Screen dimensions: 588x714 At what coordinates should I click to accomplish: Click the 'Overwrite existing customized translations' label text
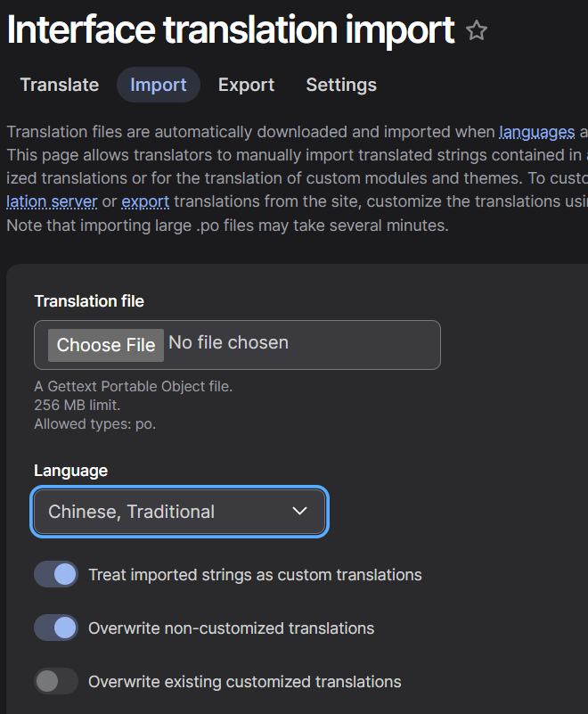[244, 682]
